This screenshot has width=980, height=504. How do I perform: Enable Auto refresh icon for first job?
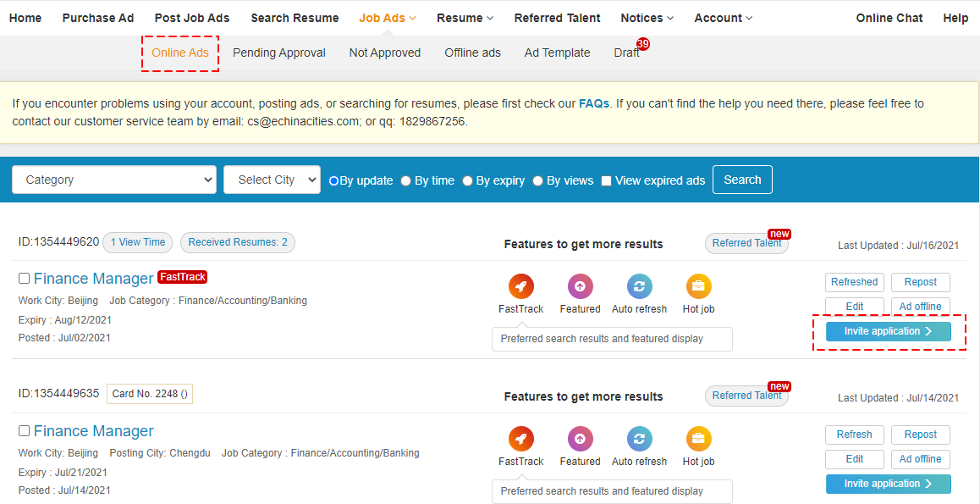(639, 287)
